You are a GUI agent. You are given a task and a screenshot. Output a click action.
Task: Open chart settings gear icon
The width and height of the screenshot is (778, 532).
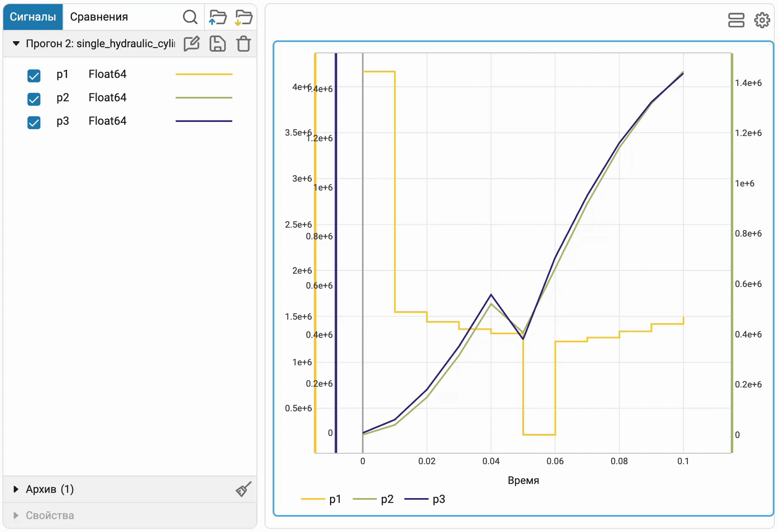(762, 20)
